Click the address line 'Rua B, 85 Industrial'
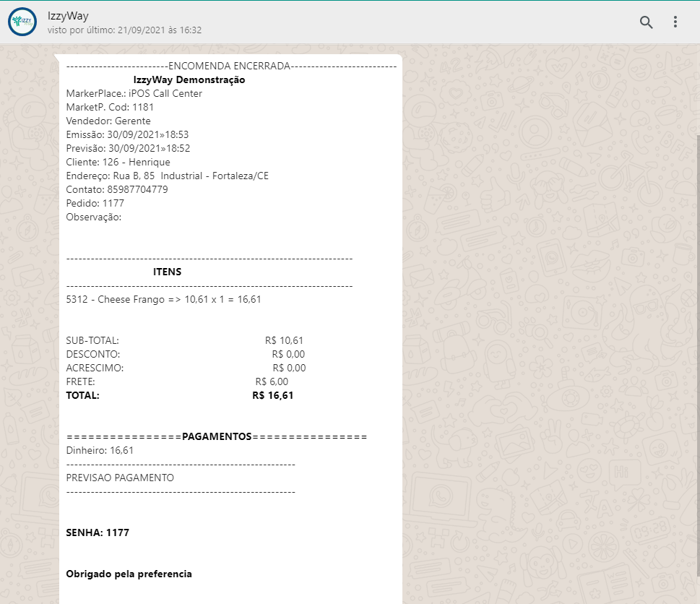 [x=168, y=176]
